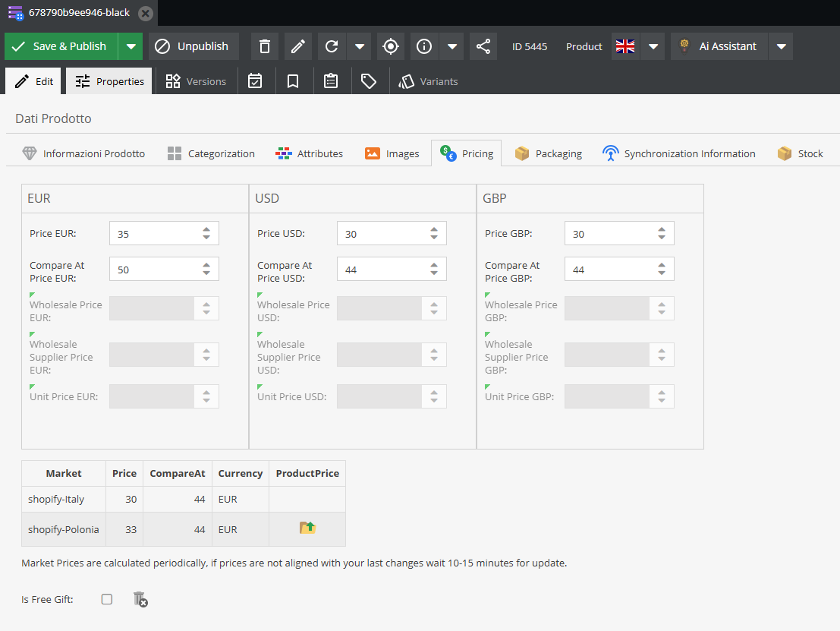Click the Unpublish button
The image size is (840, 631).
pyautogui.click(x=193, y=46)
